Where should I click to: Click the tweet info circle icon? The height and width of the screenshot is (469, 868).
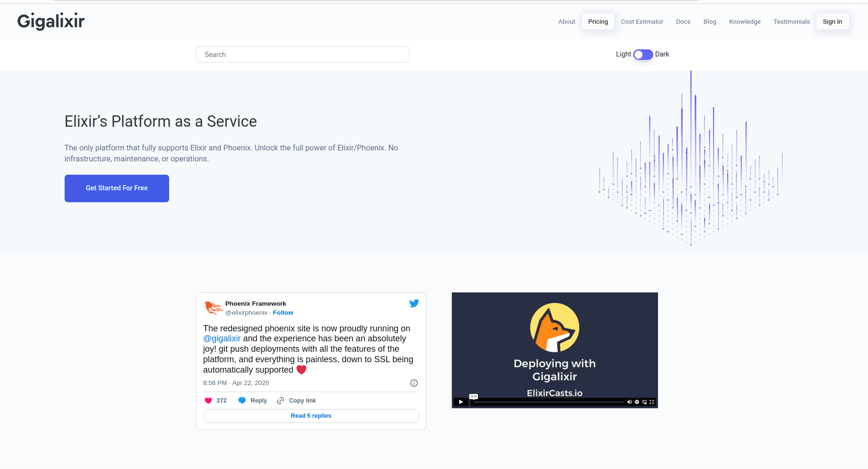click(x=414, y=383)
